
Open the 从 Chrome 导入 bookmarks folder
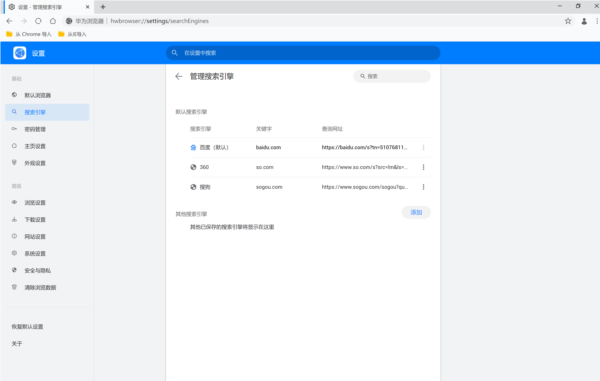click(x=29, y=34)
